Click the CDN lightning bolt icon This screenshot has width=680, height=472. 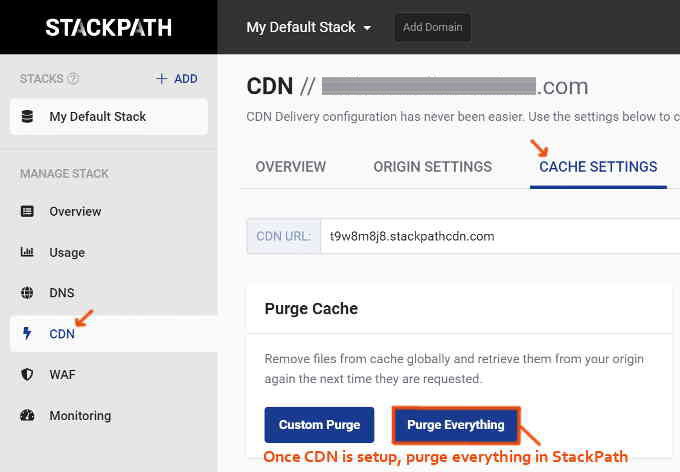pos(27,333)
